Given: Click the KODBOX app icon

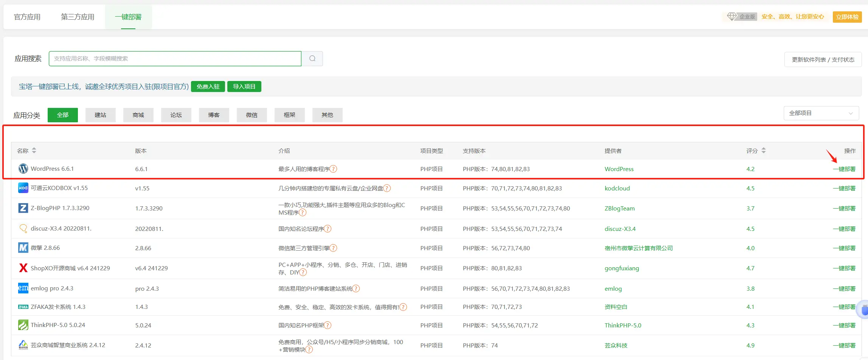Looking at the screenshot, I should tap(23, 188).
